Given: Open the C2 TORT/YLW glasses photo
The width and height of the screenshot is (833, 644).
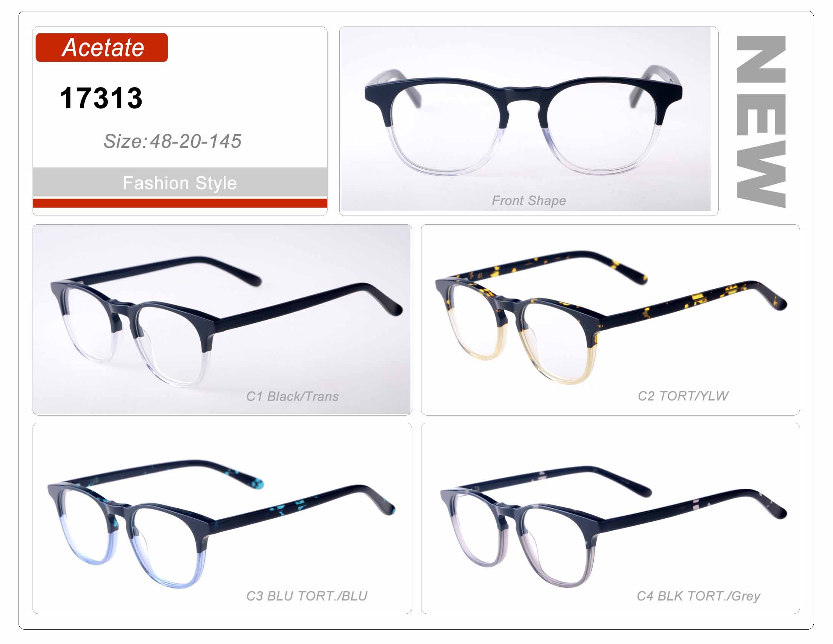Looking at the screenshot, I should (x=611, y=319).
